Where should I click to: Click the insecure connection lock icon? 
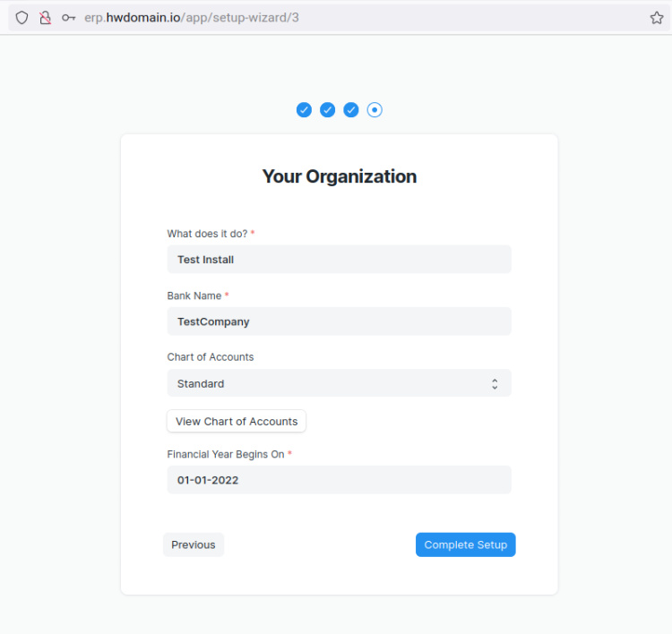(45, 18)
